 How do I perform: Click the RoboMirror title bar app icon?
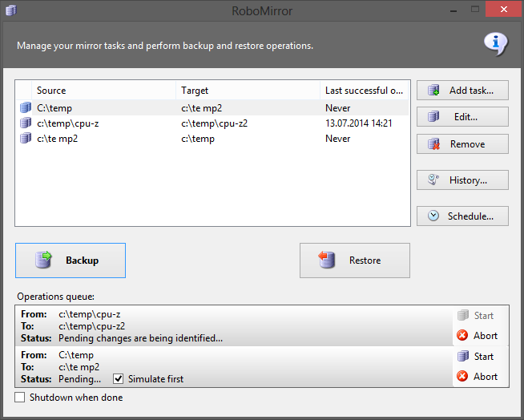(11, 10)
